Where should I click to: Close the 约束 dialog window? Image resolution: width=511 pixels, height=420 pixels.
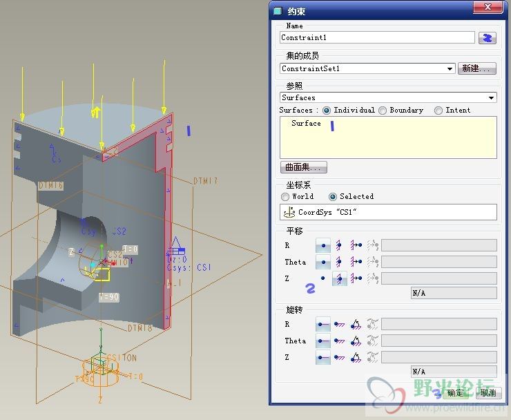click(488, 7)
